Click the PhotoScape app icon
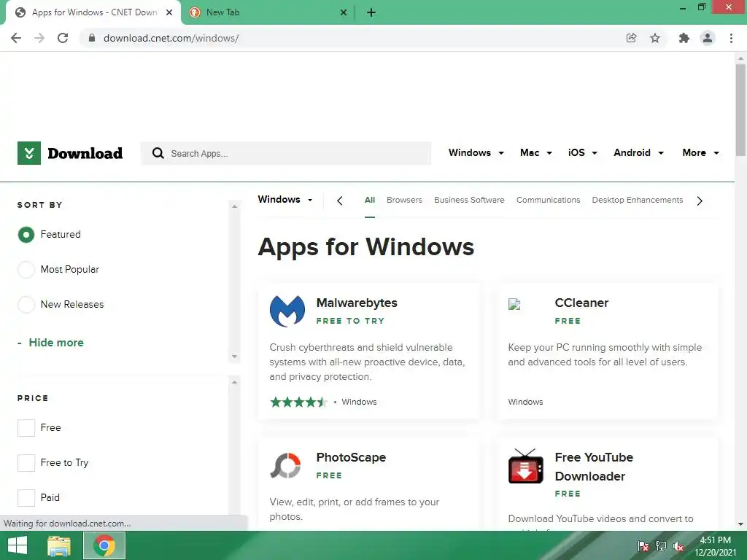Image resolution: width=747 pixels, height=560 pixels. pos(286,466)
